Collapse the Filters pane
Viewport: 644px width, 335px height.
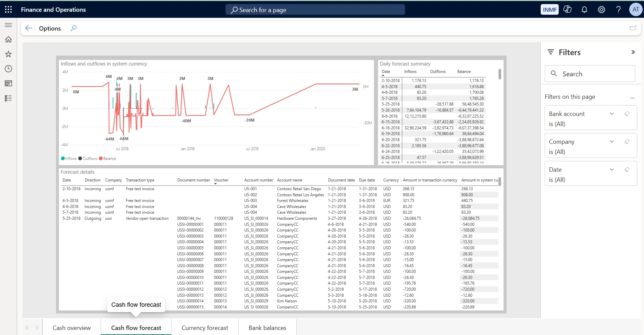(x=633, y=52)
